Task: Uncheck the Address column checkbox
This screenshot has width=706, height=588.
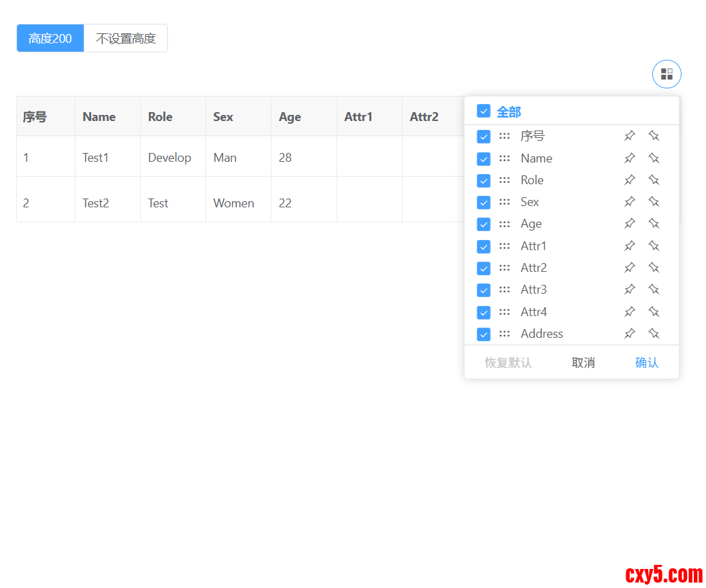Action: [x=484, y=334]
